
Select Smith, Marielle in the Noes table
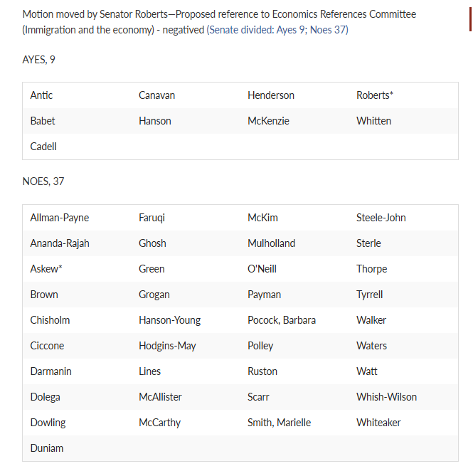280,423
